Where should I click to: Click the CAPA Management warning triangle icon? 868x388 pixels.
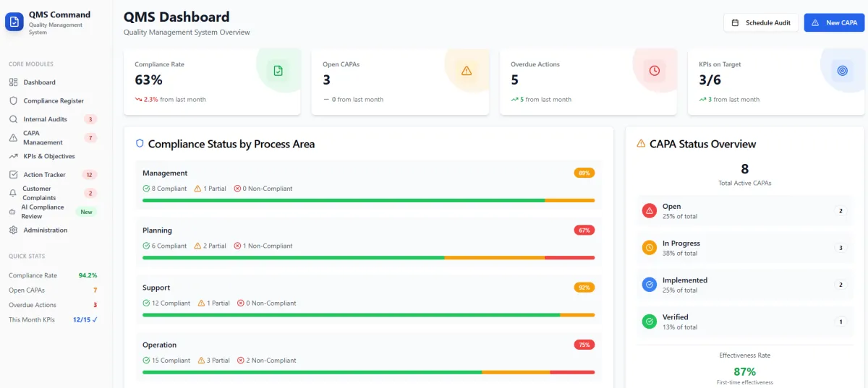tap(13, 137)
